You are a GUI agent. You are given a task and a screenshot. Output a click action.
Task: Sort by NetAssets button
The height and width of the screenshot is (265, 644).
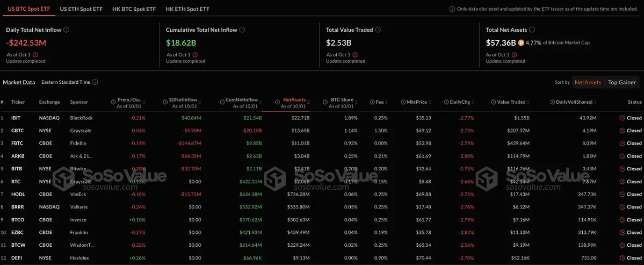pyautogui.click(x=588, y=82)
